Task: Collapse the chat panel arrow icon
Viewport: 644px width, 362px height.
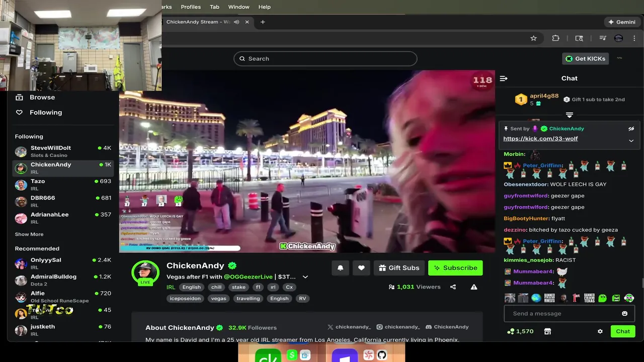Action: click(x=504, y=78)
